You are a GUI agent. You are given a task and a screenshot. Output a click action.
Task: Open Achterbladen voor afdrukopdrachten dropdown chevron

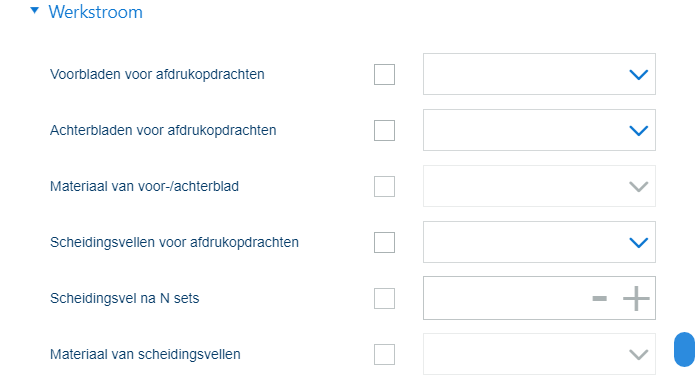click(x=638, y=131)
